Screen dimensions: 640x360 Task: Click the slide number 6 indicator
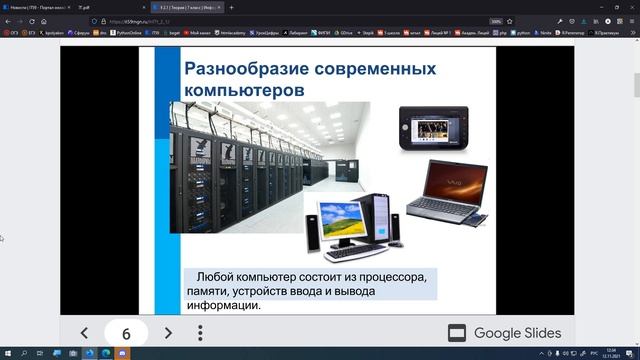point(126,333)
